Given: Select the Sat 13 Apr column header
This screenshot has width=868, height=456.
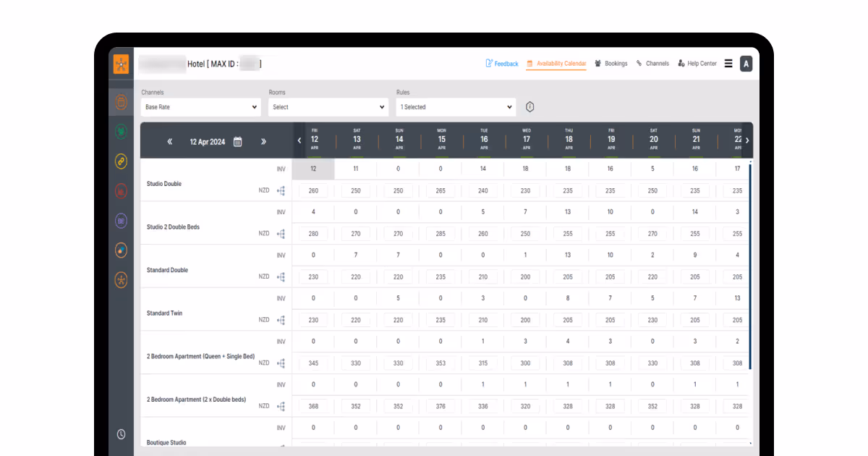Looking at the screenshot, I should [357, 140].
